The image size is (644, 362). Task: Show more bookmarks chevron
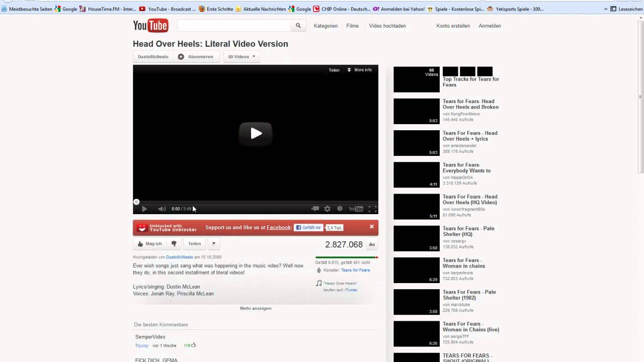point(605,9)
